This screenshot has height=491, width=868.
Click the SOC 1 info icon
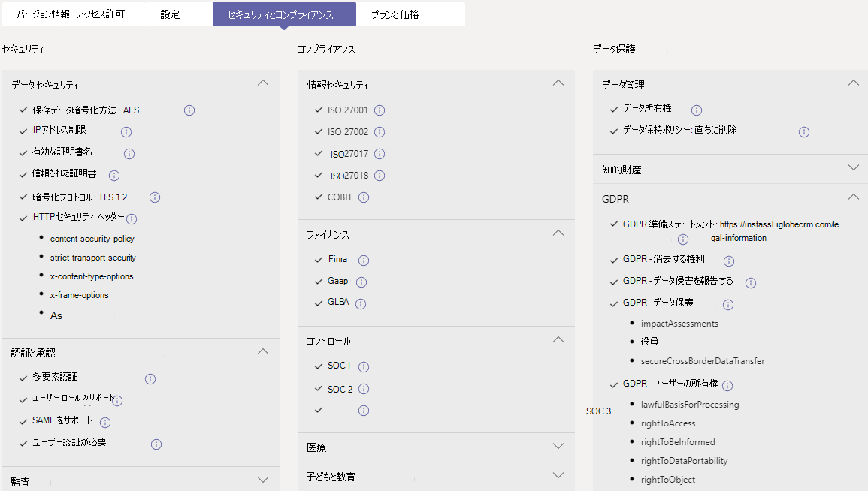(363, 366)
